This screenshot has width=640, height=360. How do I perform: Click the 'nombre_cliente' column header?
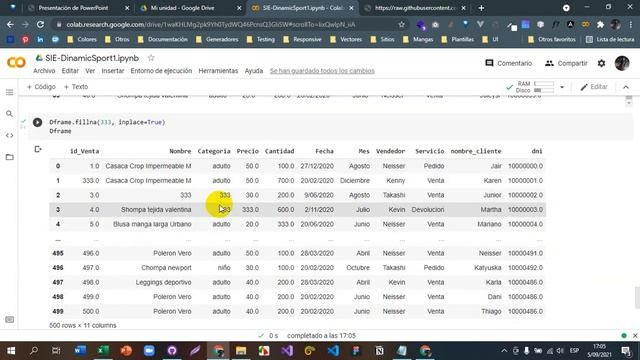[x=476, y=151]
